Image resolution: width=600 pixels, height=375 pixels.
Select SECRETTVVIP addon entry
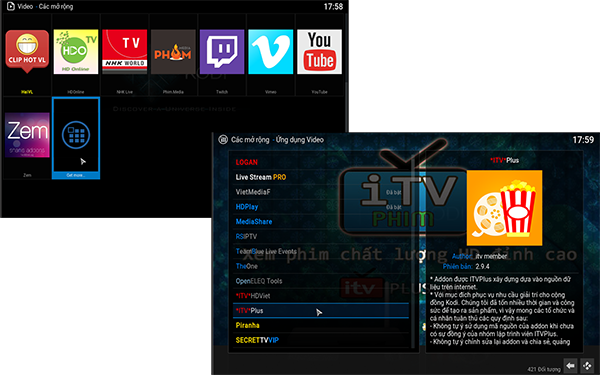pyautogui.click(x=321, y=340)
